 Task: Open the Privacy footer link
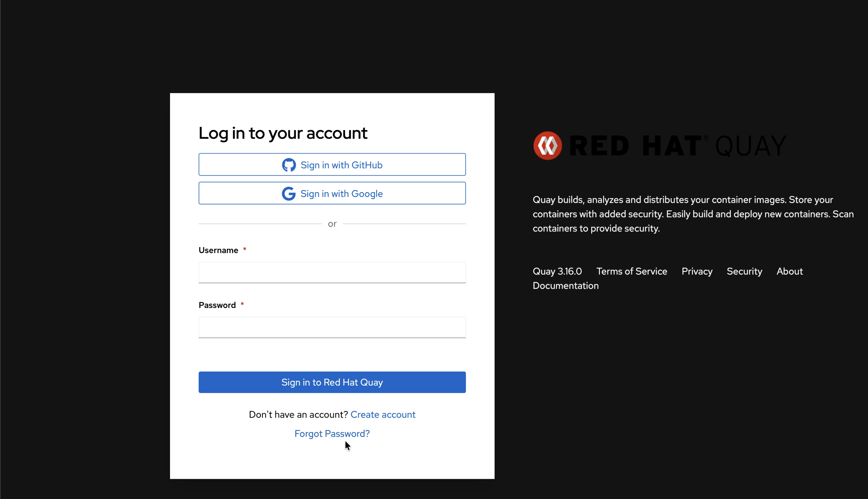[x=696, y=271]
